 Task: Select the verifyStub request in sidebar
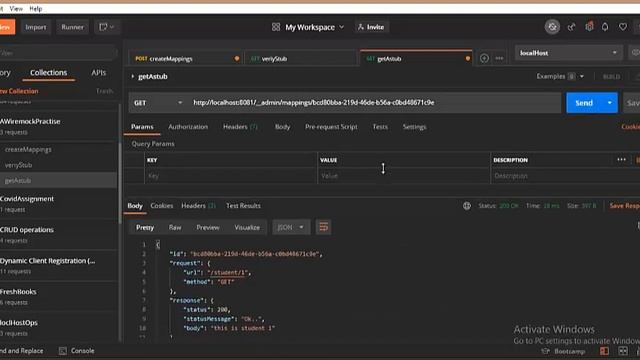pos(18,165)
